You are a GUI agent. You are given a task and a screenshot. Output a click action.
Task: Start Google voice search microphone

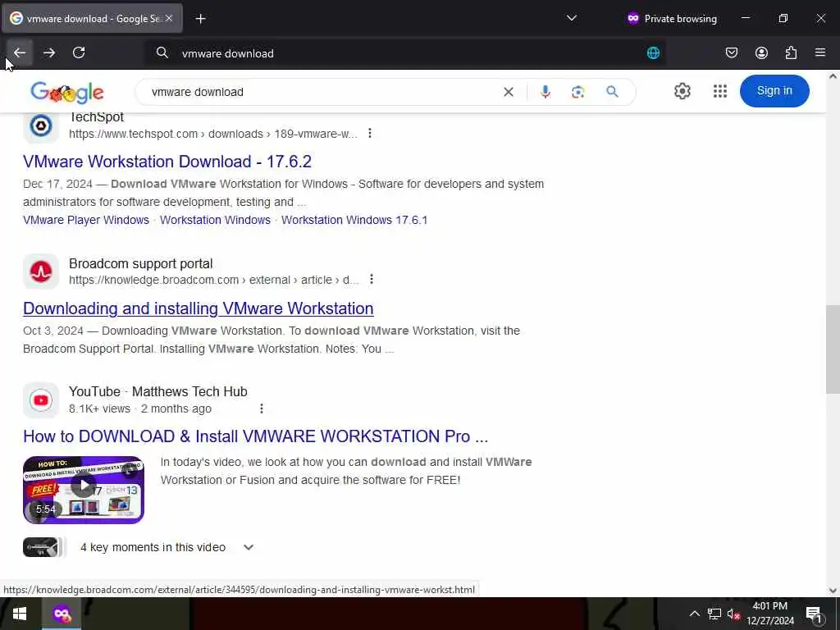tap(546, 92)
